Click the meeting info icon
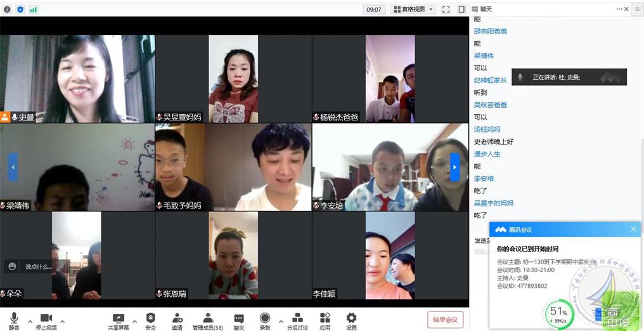 pos(7,9)
